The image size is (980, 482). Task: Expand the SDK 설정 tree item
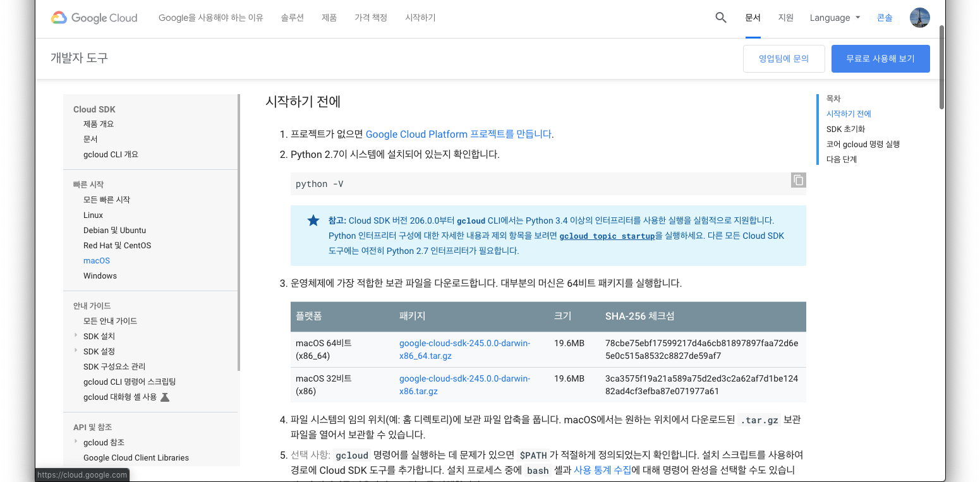click(x=76, y=351)
